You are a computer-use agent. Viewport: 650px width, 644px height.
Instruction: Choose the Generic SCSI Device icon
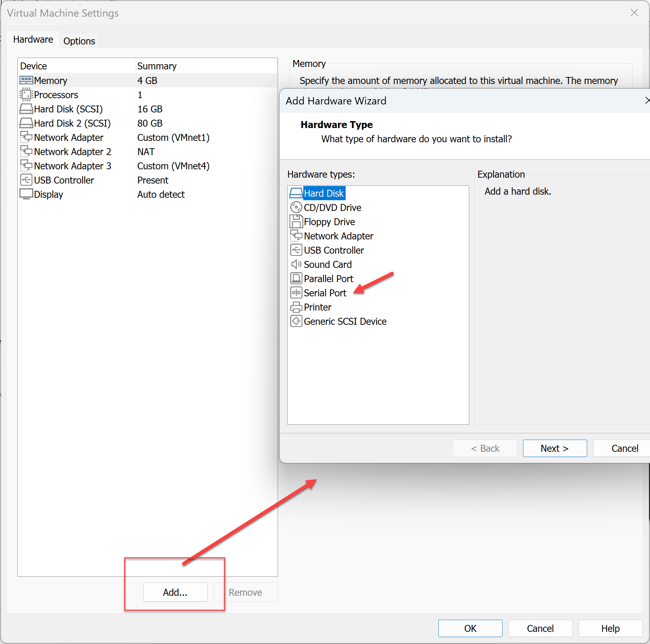[296, 321]
